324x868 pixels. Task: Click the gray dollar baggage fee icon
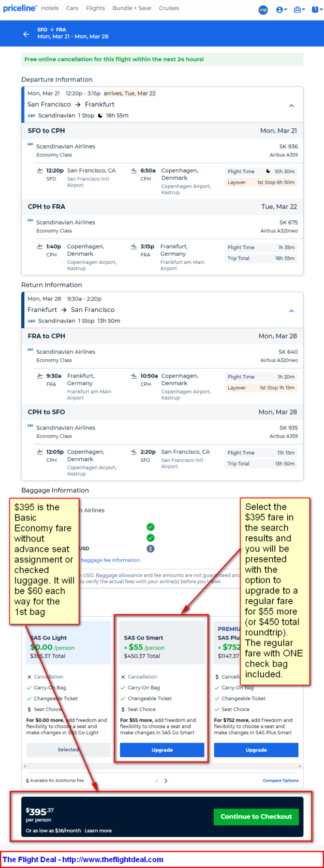click(x=150, y=548)
